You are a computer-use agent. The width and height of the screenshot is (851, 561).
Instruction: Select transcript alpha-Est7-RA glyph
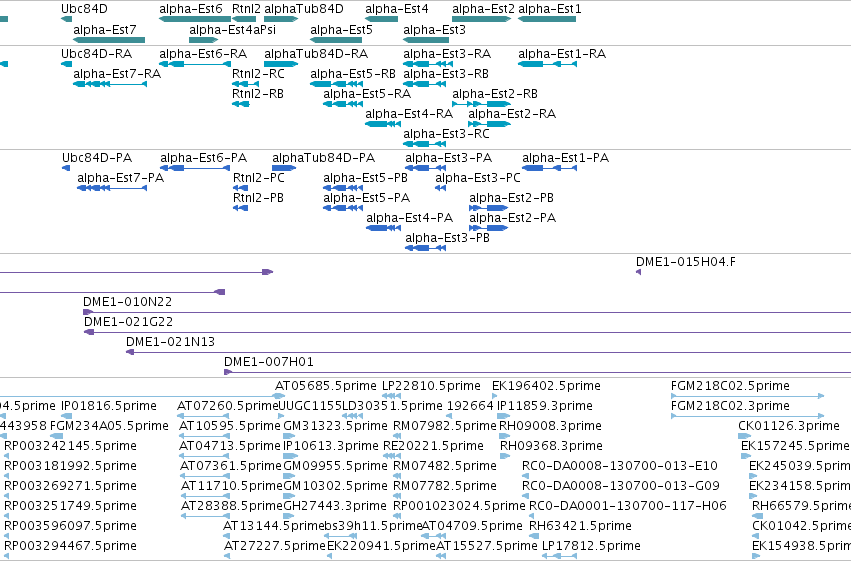(110, 84)
